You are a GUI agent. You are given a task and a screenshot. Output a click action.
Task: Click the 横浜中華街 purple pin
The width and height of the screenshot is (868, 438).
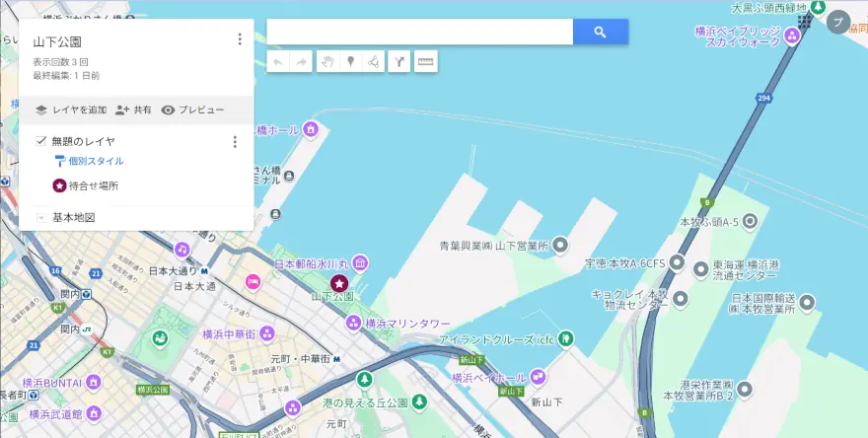(x=267, y=333)
